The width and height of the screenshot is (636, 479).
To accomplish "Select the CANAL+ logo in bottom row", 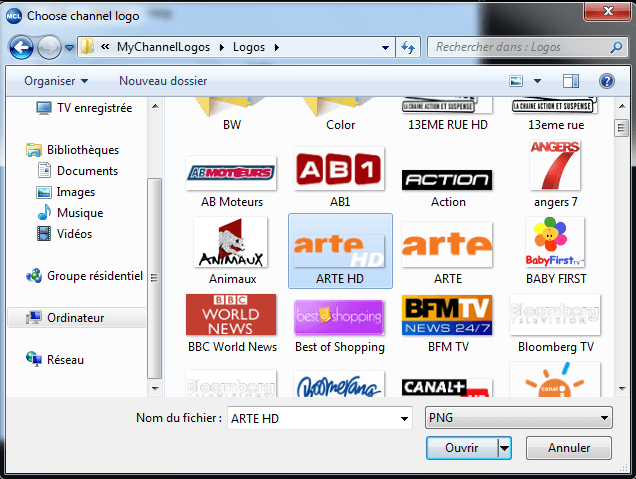I will pos(447,387).
